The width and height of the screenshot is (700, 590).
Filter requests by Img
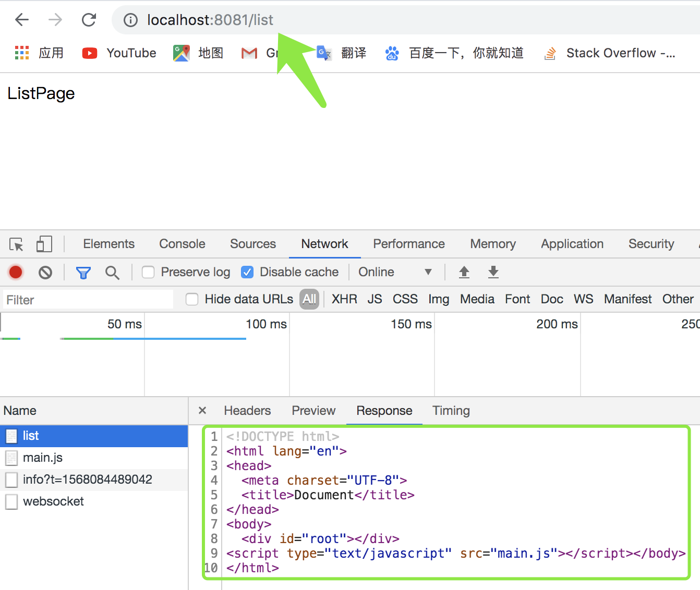pos(439,299)
